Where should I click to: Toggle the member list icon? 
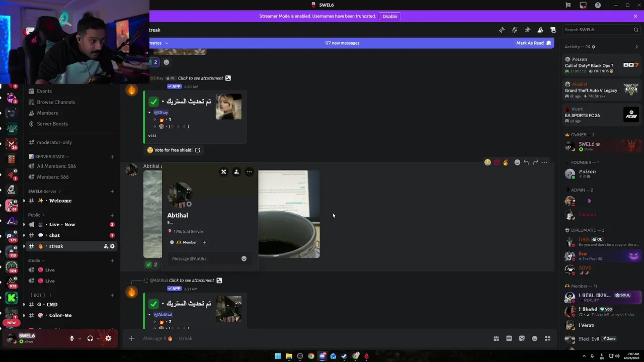[x=540, y=30]
